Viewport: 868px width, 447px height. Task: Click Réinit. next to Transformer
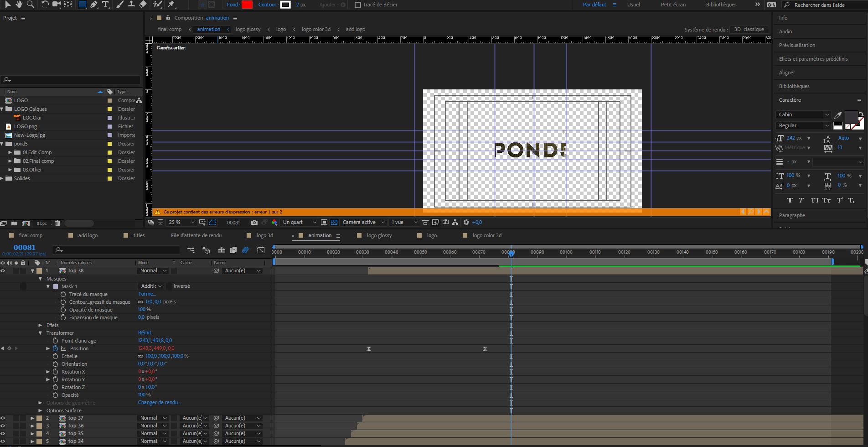point(145,333)
